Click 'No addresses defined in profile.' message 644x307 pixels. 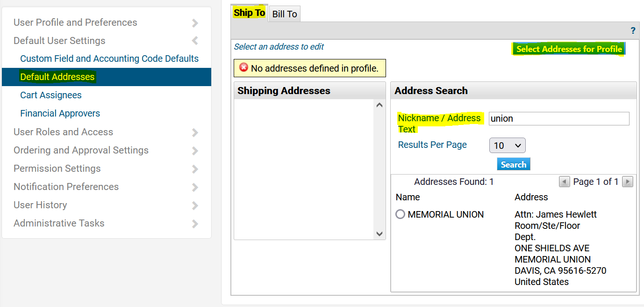point(315,68)
